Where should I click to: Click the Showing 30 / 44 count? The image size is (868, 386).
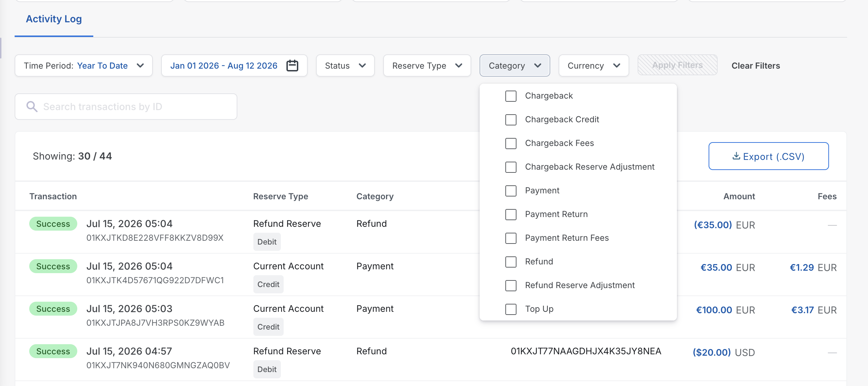point(72,156)
